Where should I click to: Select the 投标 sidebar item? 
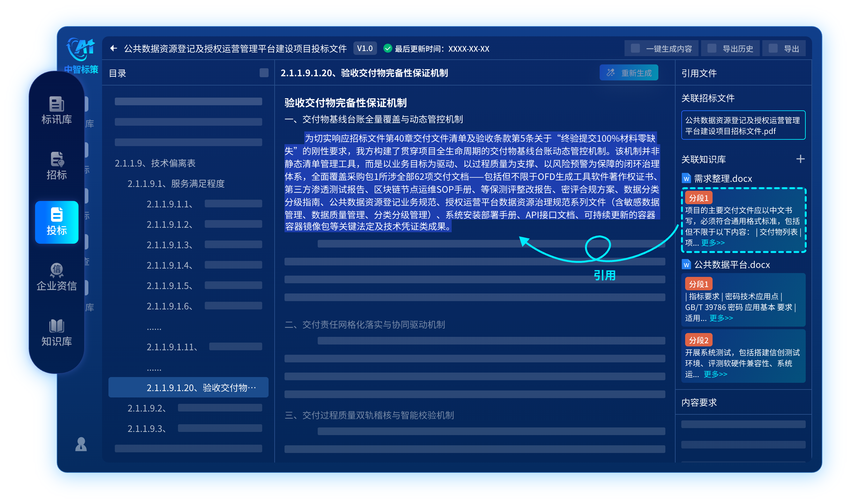tap(56, 222)
